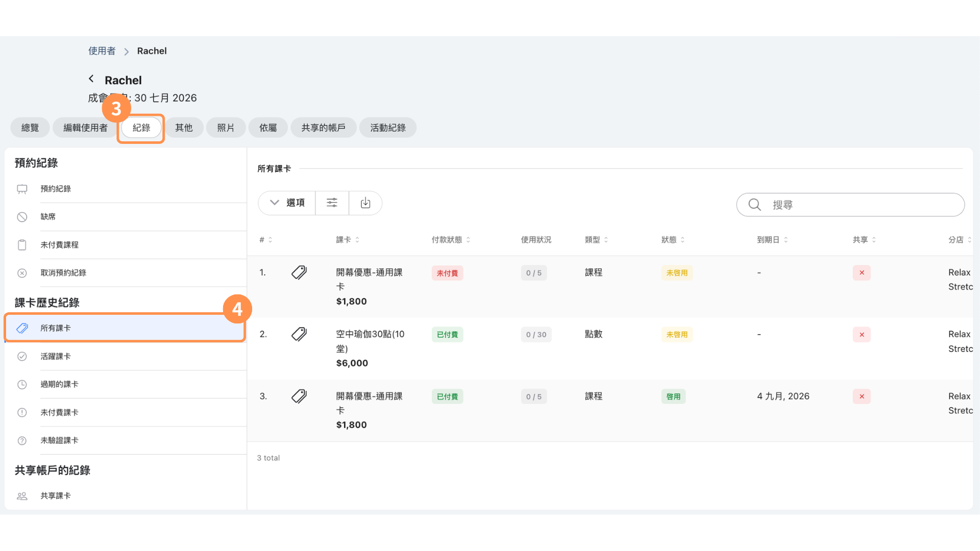Image resolution: width=980 pixels, height=551 pixels.
Task: Click the 缺席 prohibited icon
Action: point(22,217)
